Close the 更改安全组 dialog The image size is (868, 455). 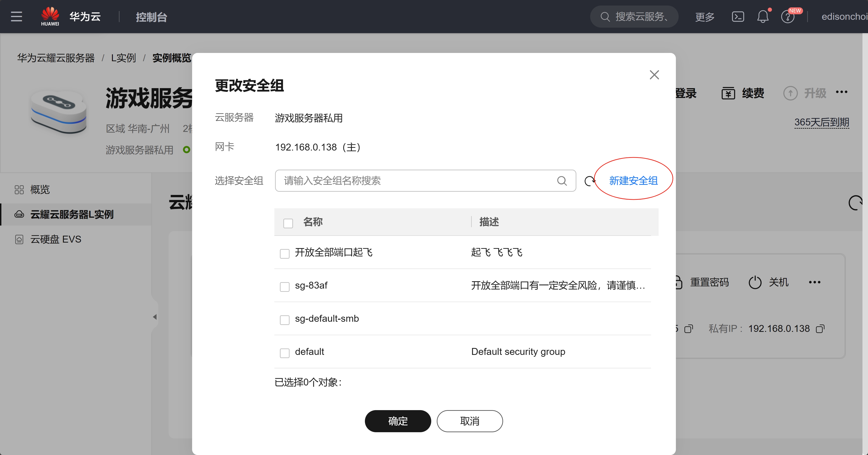654,75
